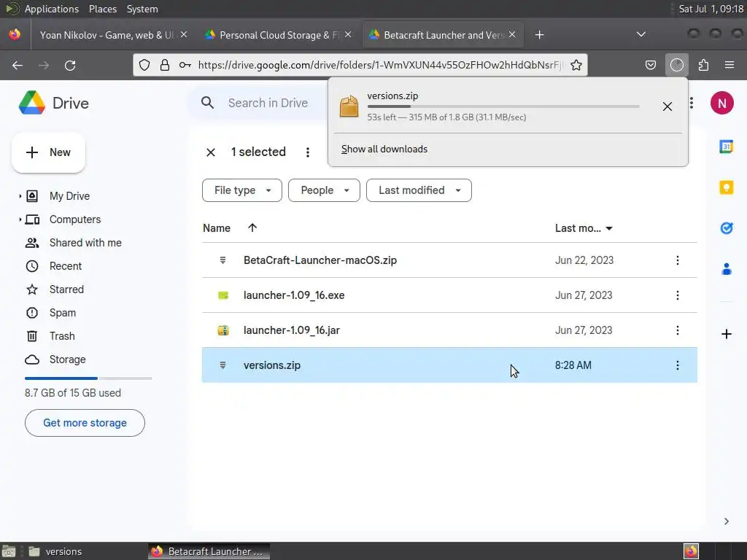The image size is (747, 560).
Task: Open the versions taskbar window
Action: 55,551
